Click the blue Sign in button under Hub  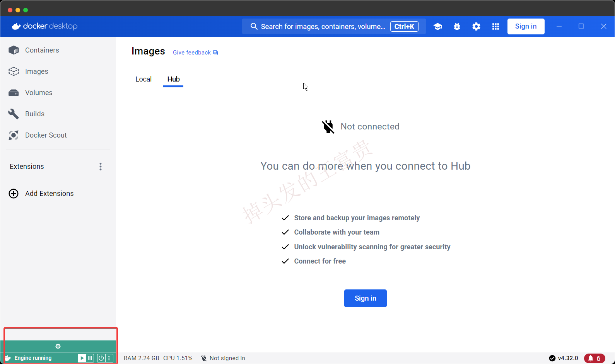point(366,298)
